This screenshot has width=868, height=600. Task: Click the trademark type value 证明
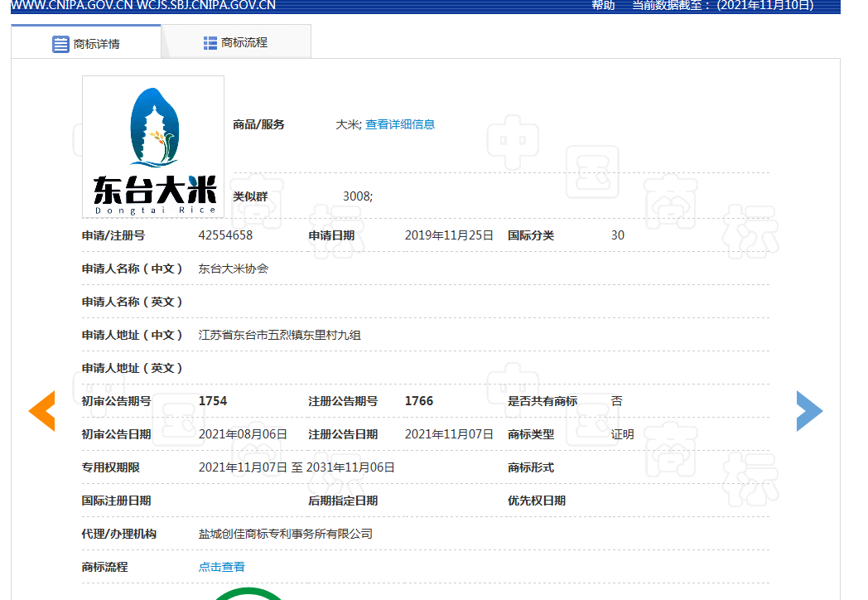pyautogui.click(x=622, y=434)
